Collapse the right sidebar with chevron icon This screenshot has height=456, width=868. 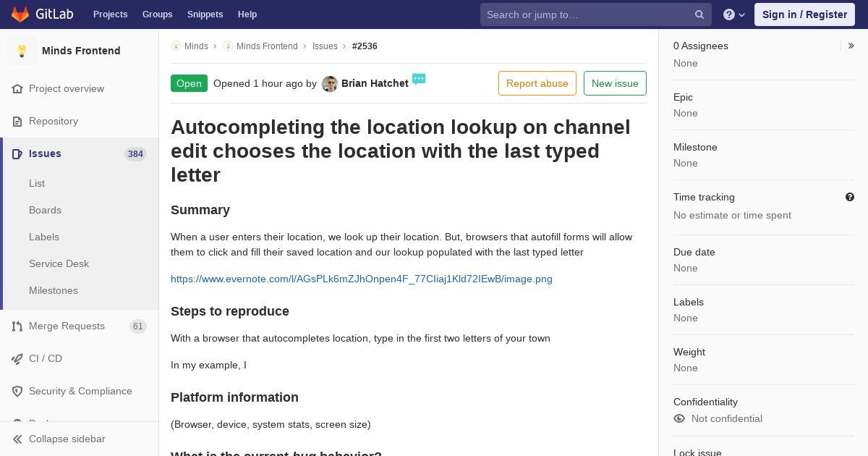coord(851,46)
